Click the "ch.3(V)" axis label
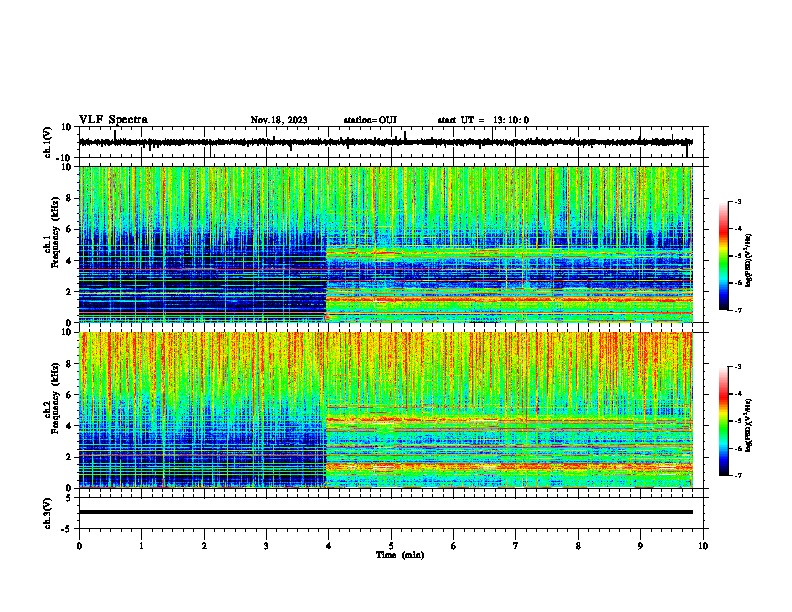The height and width of the screenshot is (612, 792). point(48,513)
